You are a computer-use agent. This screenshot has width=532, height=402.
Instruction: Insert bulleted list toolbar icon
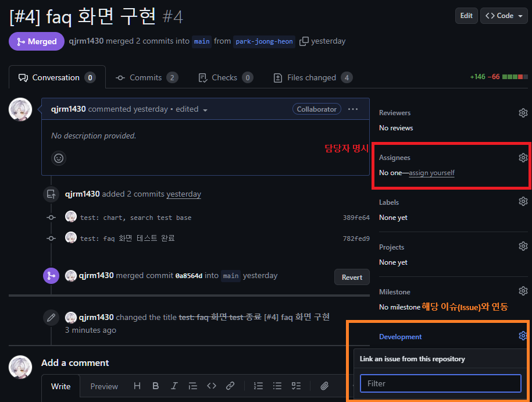coord(277,386)
